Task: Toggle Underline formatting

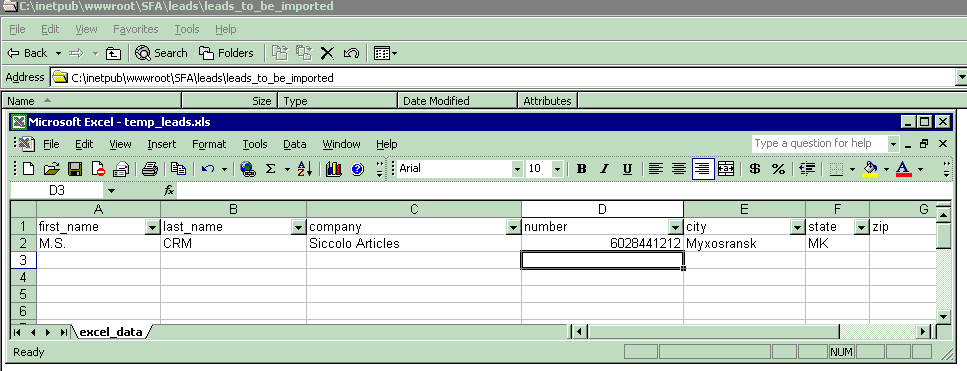Action: point(627,169)
